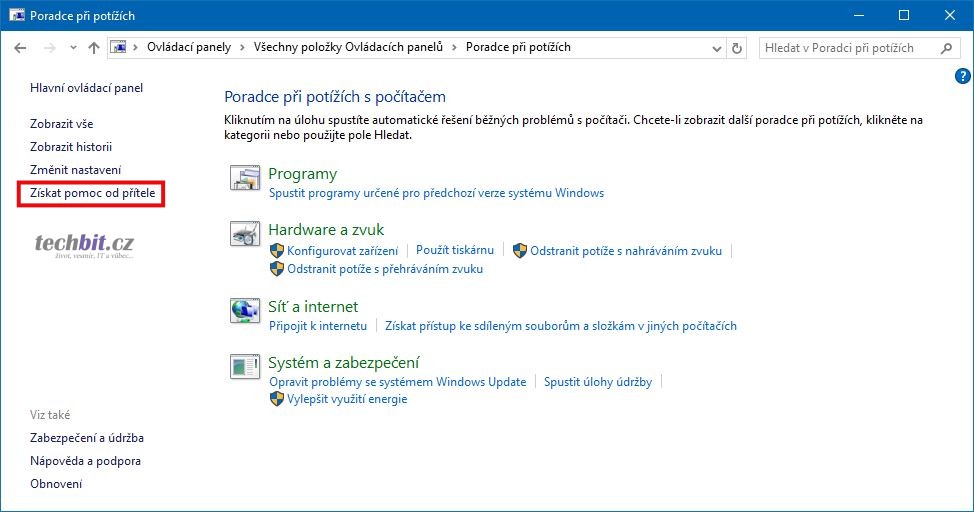Click the search magnifier icon
This screenshot has height=512, width=974.
coord(946,48)
